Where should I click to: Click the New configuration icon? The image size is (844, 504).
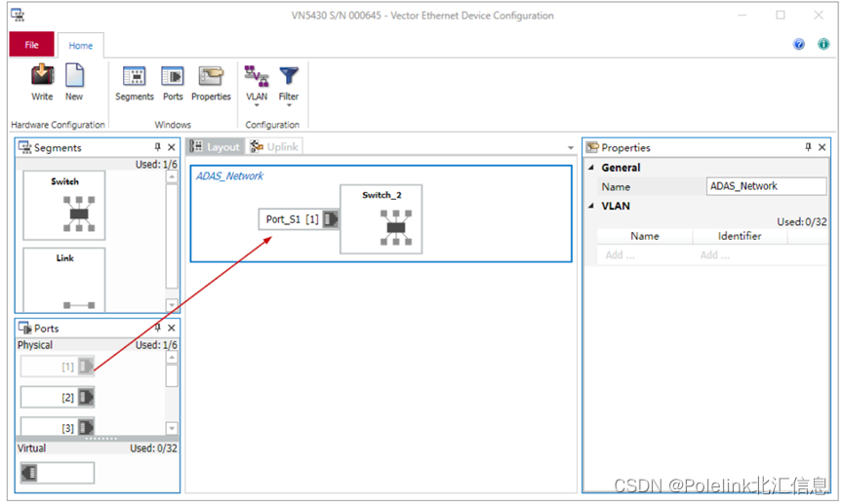click(x=74, y=82)
